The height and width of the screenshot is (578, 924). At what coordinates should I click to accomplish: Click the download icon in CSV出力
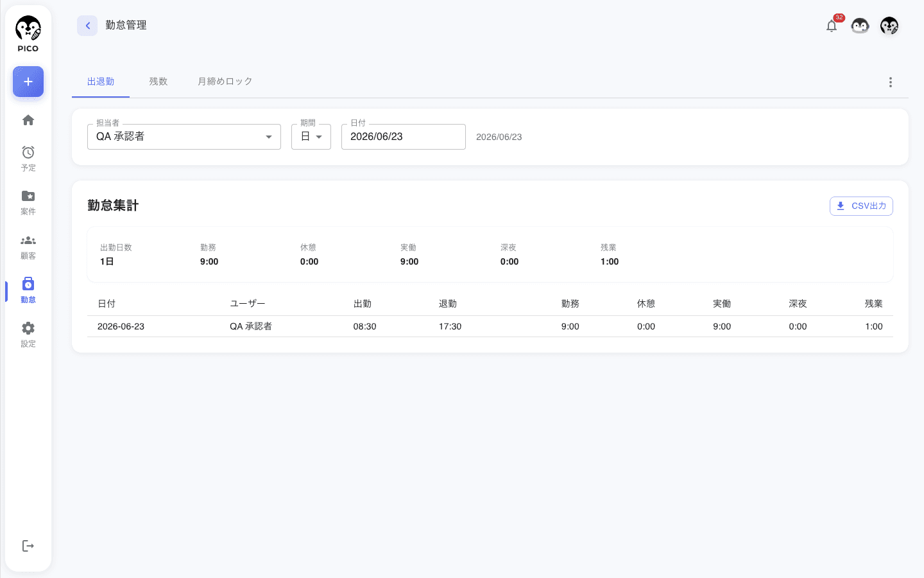tap(841, 206)
